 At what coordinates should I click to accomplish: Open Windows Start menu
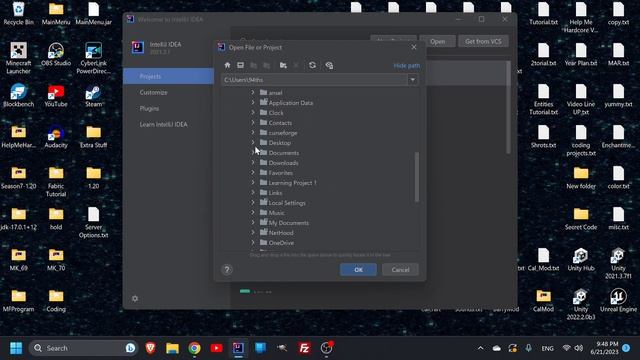(x=16, y=348)
